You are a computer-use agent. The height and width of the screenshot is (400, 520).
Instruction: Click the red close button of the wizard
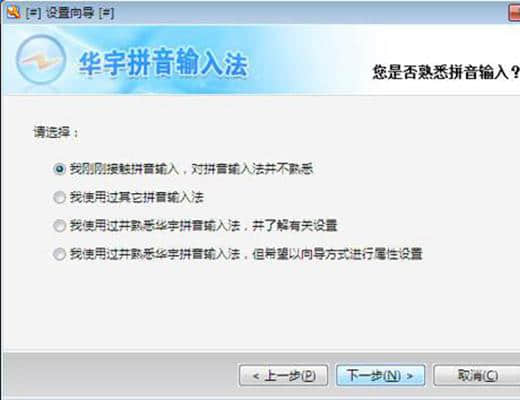[x=514, y=13]
